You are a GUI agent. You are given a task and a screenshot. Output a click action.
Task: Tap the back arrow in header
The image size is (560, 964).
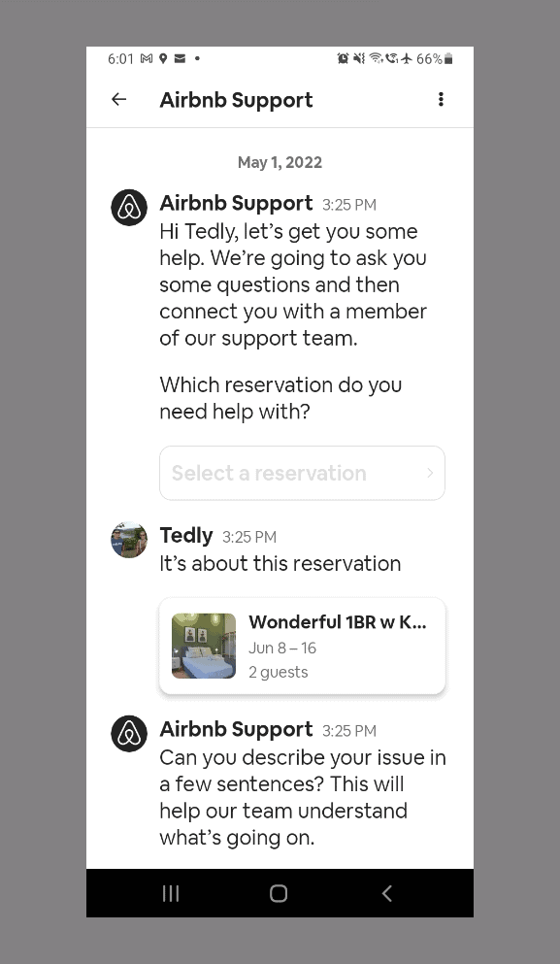(x=118, y=99)
